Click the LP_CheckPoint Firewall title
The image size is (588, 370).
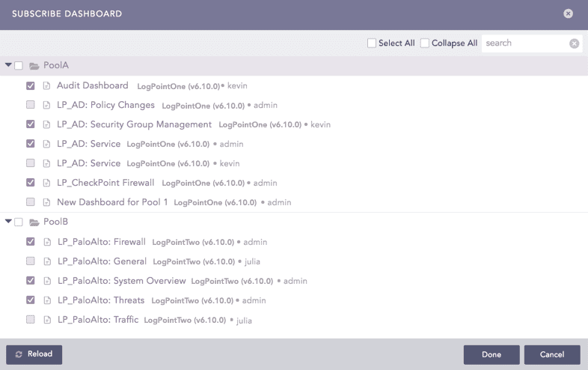click(105, 183)
